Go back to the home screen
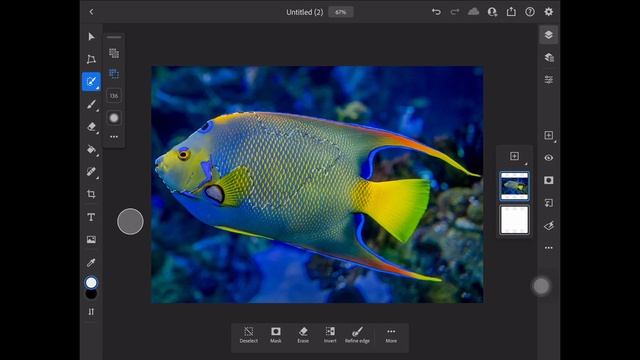The height and width of the screenshot is (360, 640). point(91,12)
